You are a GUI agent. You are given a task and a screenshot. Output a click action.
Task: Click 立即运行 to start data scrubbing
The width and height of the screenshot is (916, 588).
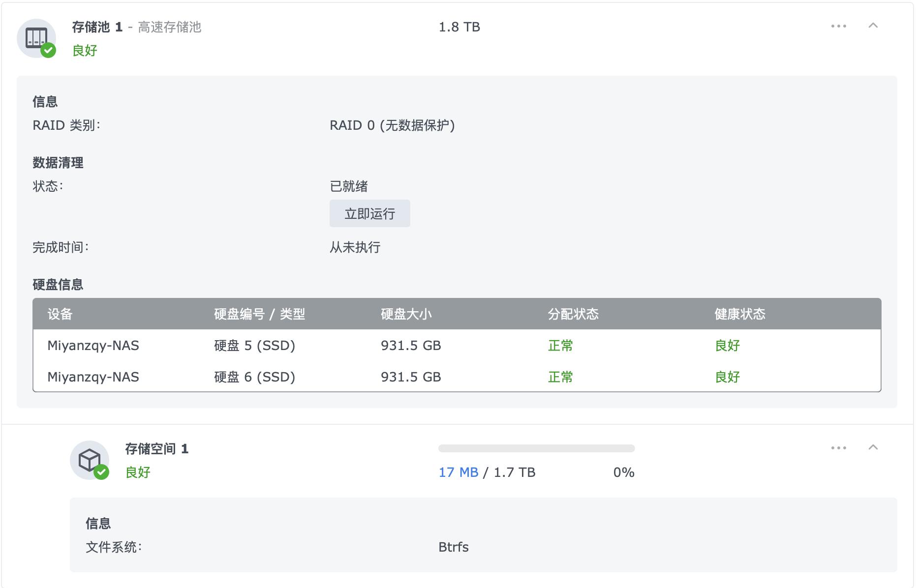pos(369,213)
